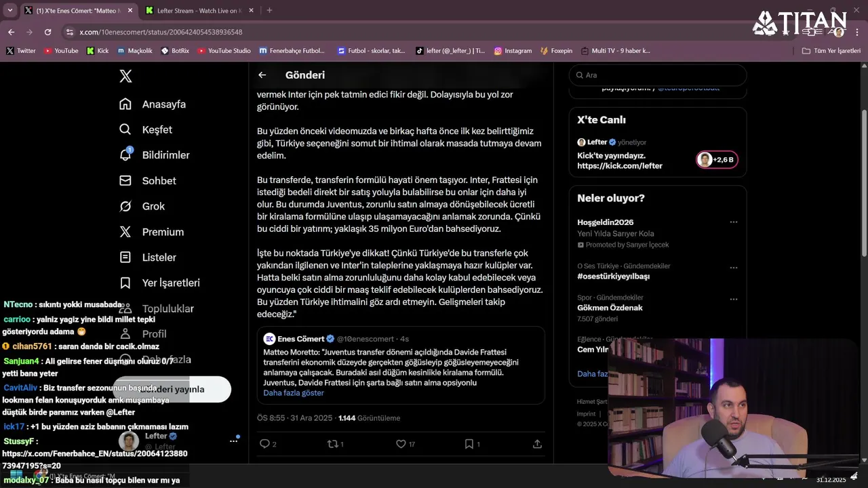
Task: Open YouTube bookmark in bookmarks bar
Action: [x=61, y=51]
